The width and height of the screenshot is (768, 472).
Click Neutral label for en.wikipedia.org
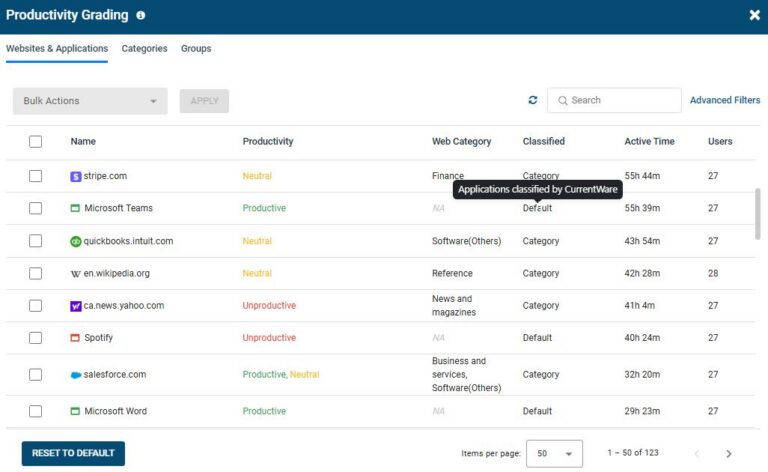[x=257, y=273]
